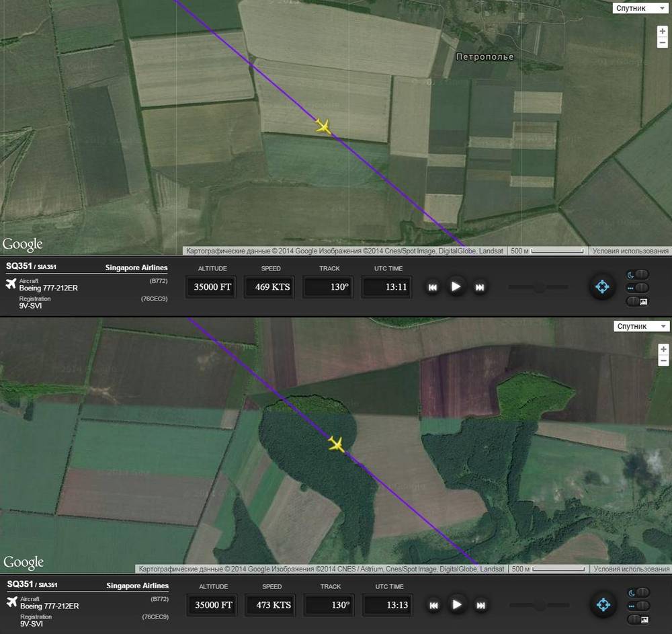This screenshot has height=634, width=672.
Task: Click the aircraft silhouette icon in the 13:11 panel
Action: 11,283
